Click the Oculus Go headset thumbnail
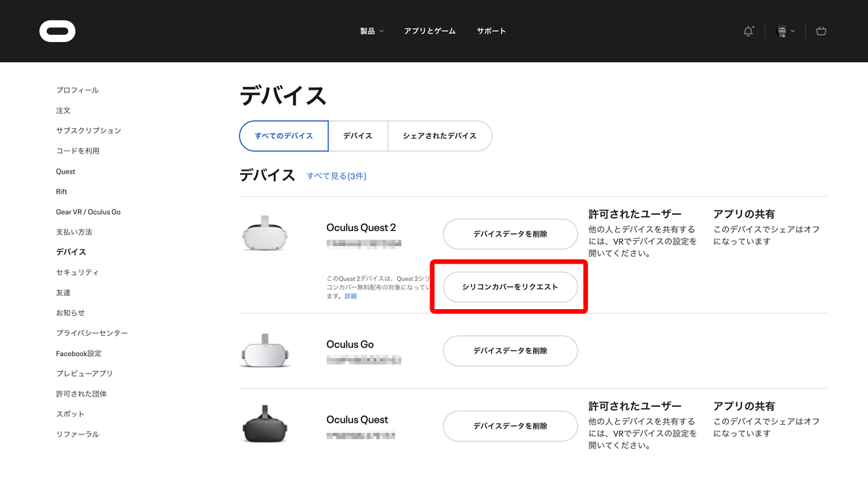 click(x=265, y=350)
